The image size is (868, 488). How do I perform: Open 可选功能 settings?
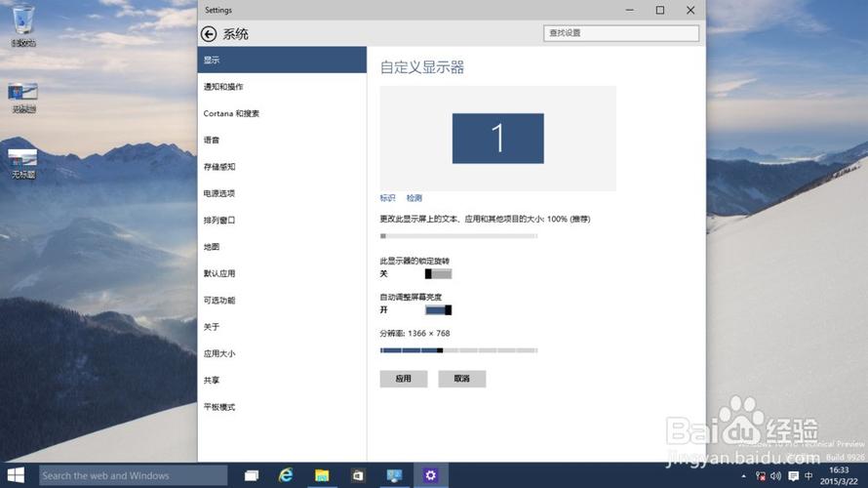pos(282,300)
